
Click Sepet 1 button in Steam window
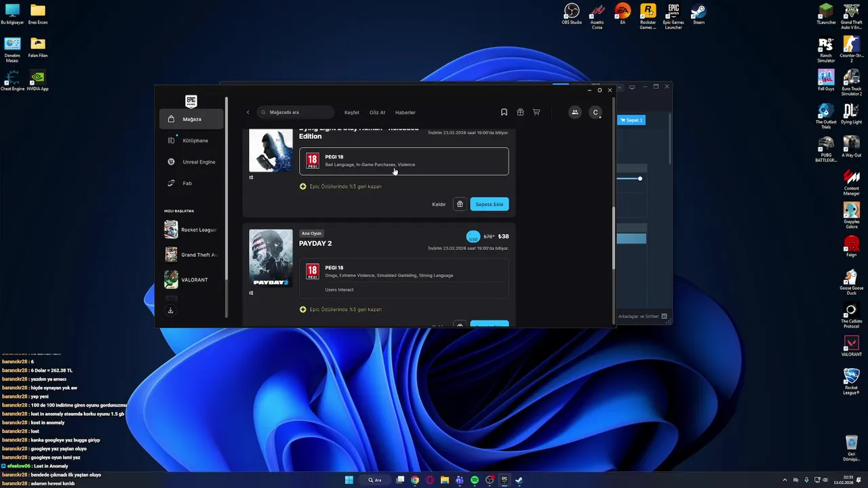(x=631, y=120)
